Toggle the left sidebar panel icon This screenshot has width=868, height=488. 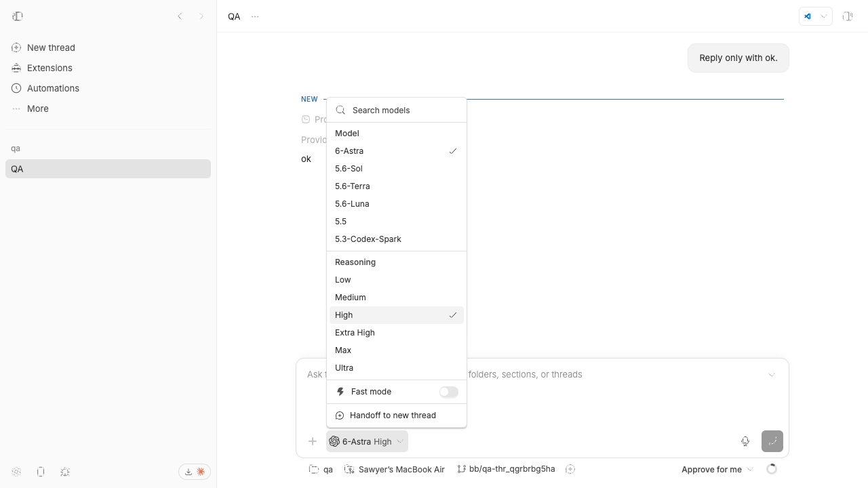click(x=18, y=16)
